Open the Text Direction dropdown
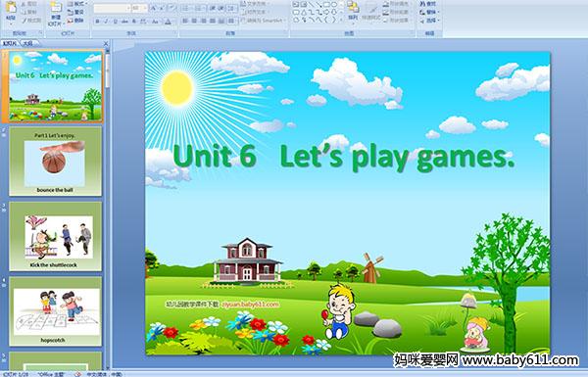 pyautogui.click(x=255, y=3)
